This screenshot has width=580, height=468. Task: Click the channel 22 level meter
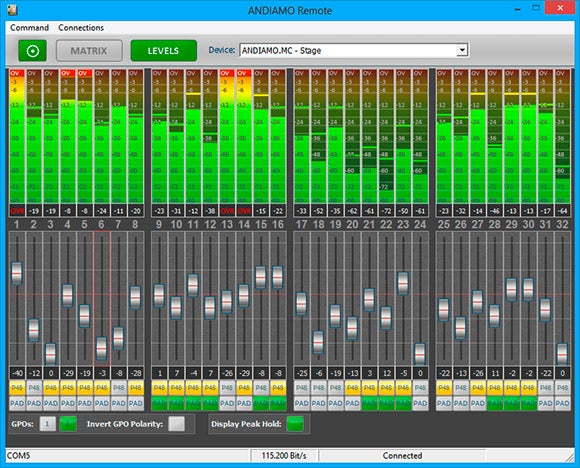click(x=386, y=136)
